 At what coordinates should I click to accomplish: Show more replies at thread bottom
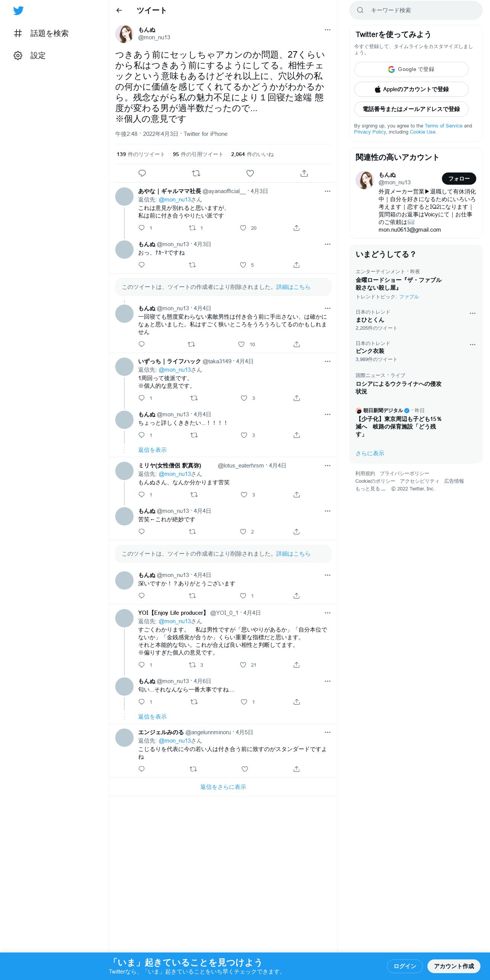coord(223,787)
